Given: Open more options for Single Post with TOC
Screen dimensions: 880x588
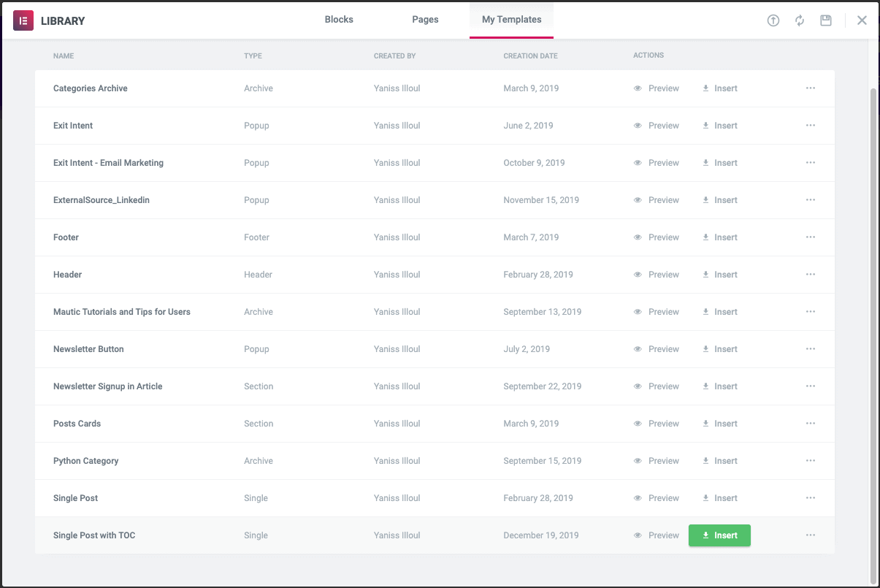Looking at the screenshot, I should pyautogui.click(x=811, y=535).
